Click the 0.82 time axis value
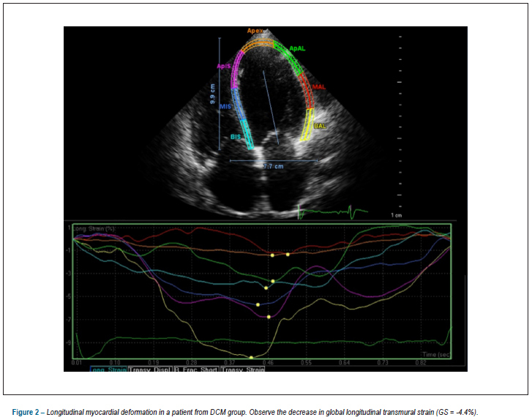Image resolution: width=532 pixels, height=420 pixels. pyautogui.click(x=421, y=363)
